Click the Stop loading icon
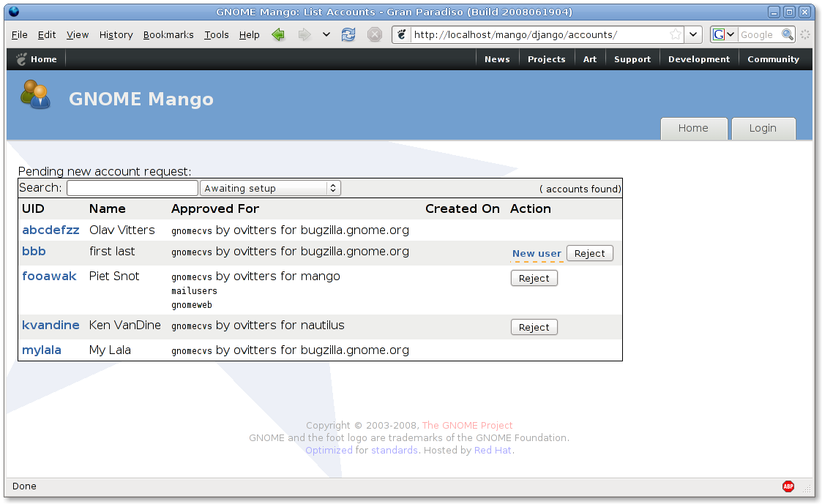This screenshot has height=504, width=822. (x=374, y=35)
